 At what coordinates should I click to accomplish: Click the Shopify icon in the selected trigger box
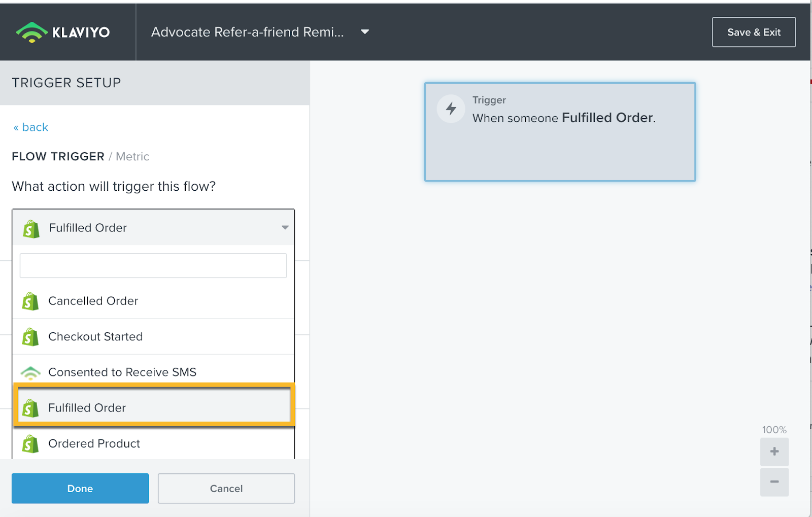[31, 229]
